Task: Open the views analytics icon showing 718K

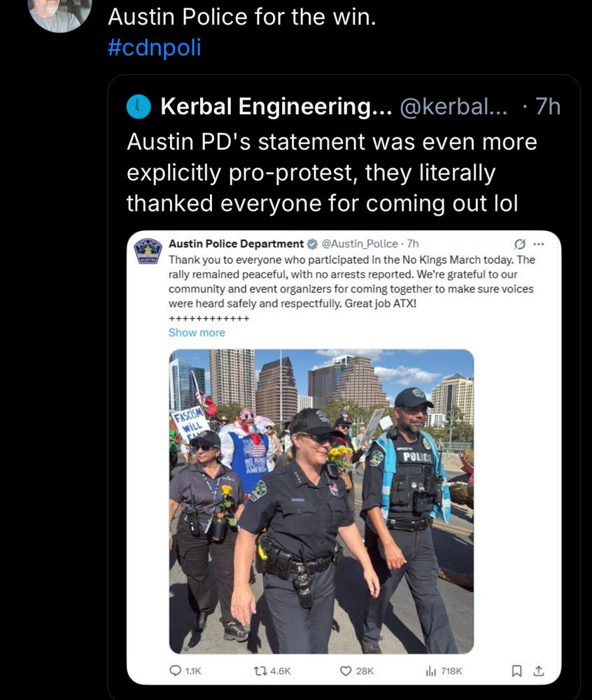Action: point(430,671)
